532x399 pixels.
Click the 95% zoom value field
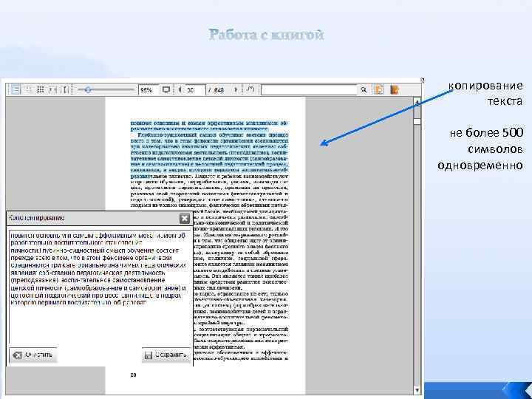(149, 90)
